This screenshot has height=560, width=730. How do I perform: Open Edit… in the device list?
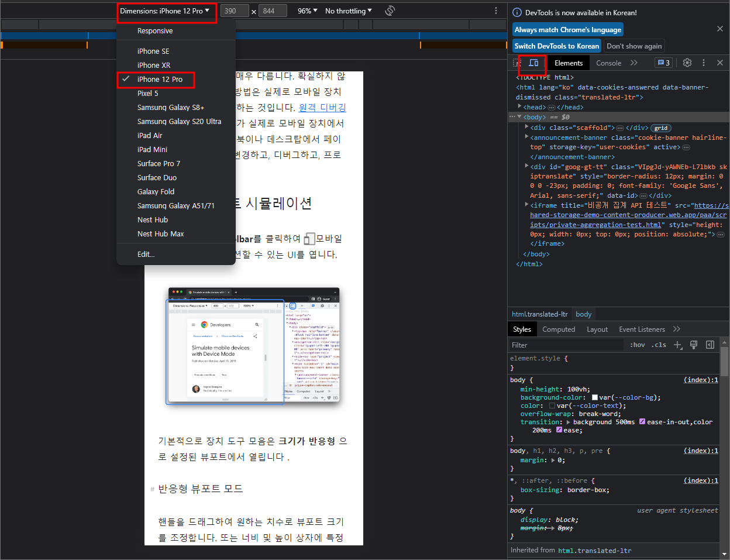point(176,254)
